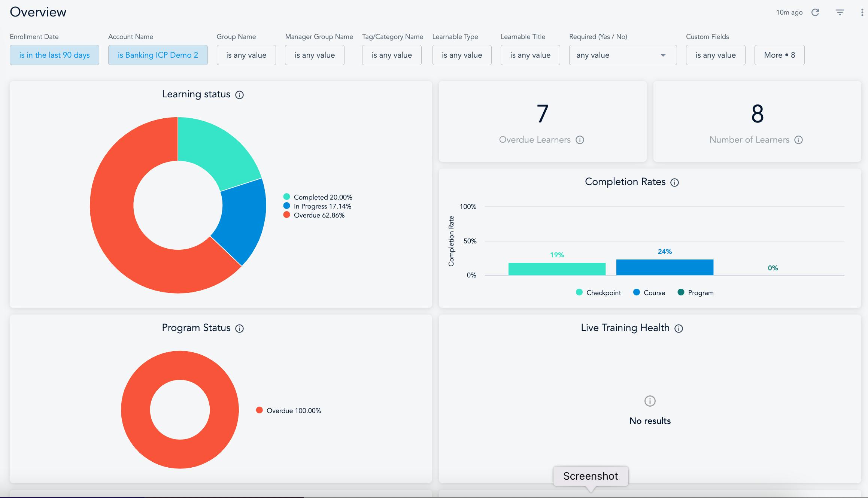Open Account Name filter Banking ICP Demo 2
868x498 pixels.
tap(158, 55)
